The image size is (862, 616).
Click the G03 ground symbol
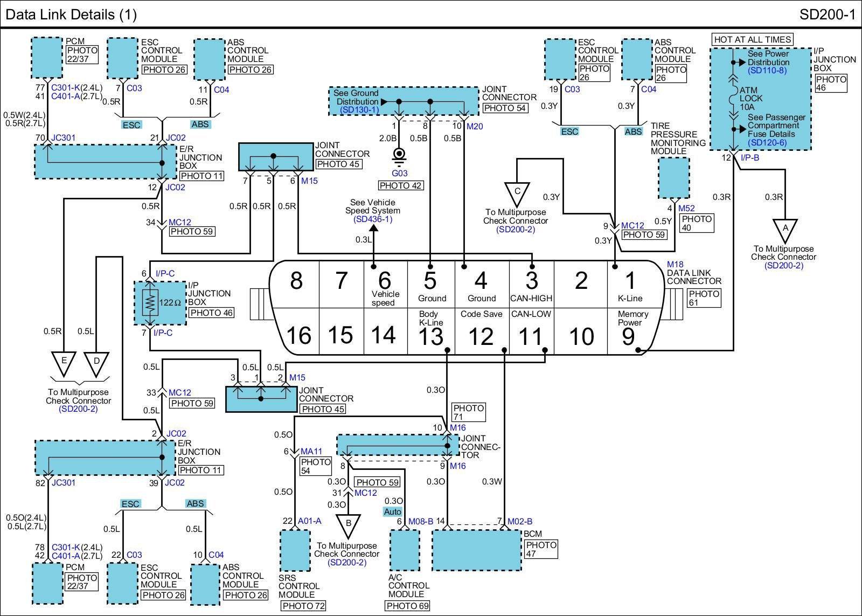[x=399, y=155]
